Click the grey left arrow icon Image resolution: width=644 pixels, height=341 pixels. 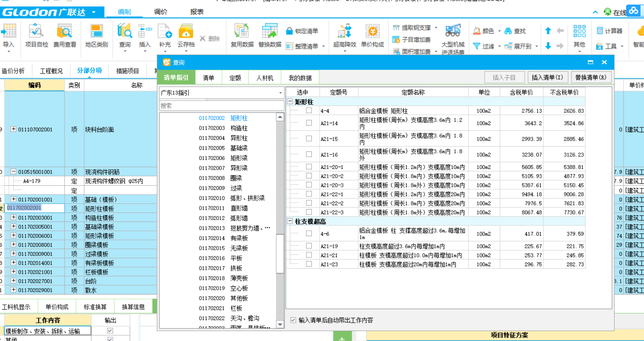click(560, 31)
